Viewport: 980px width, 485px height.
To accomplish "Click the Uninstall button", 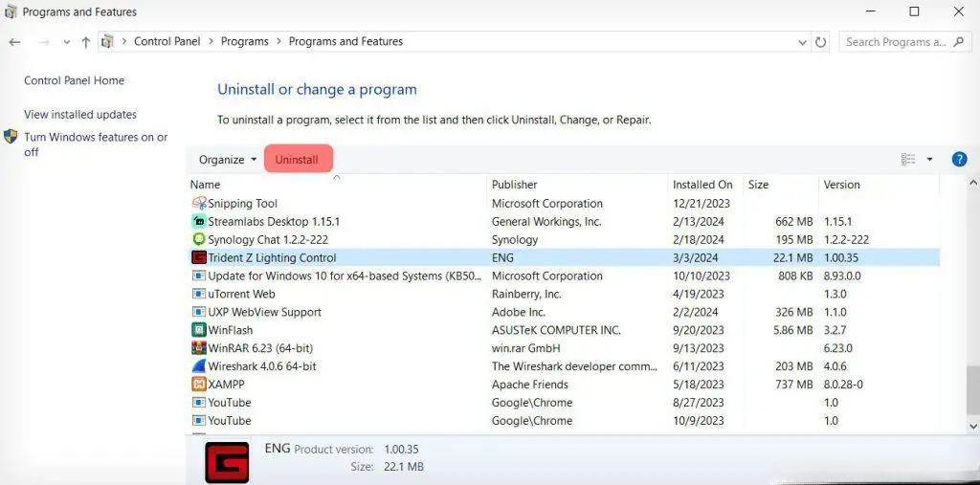I will point(297,160).
